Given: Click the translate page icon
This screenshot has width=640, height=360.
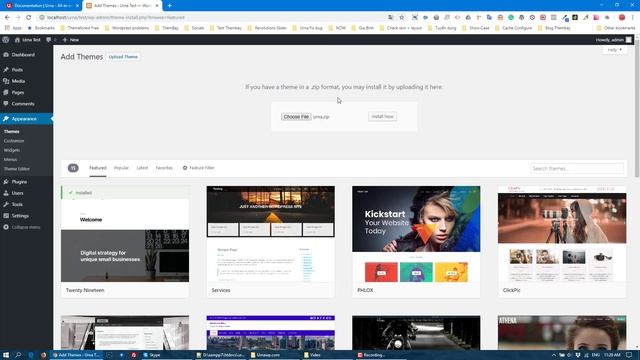Looking at the screenshot, I should (391, 18).
